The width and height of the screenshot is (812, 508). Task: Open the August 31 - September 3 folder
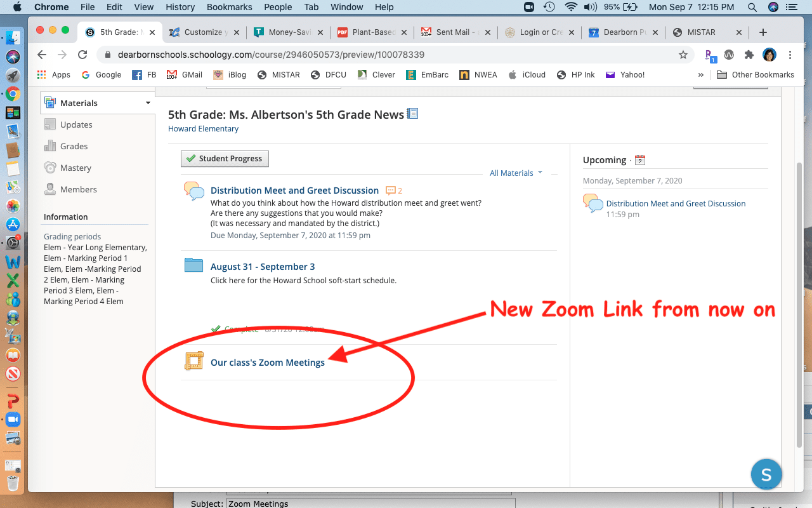point(263,267)
